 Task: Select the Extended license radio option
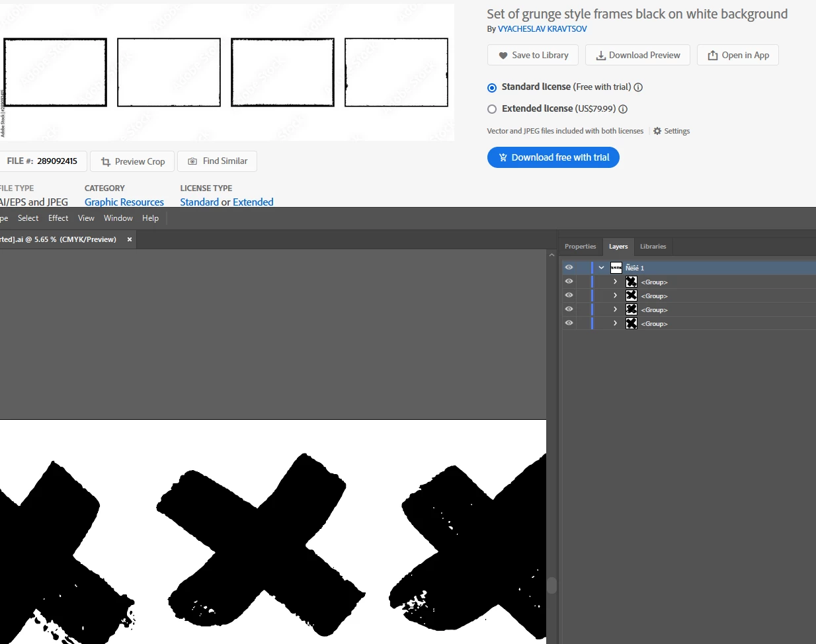(x=492, y=109)
